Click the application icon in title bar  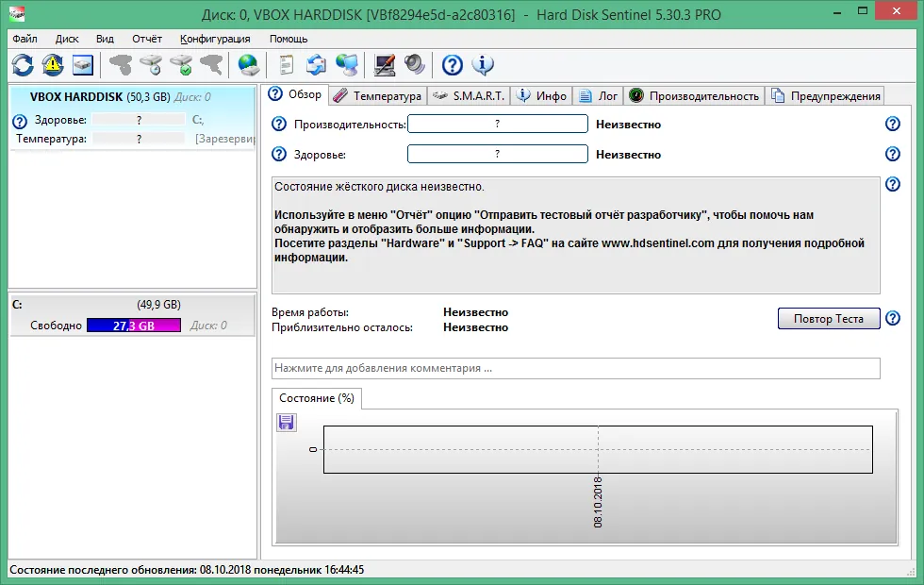[x=17, y=13]
